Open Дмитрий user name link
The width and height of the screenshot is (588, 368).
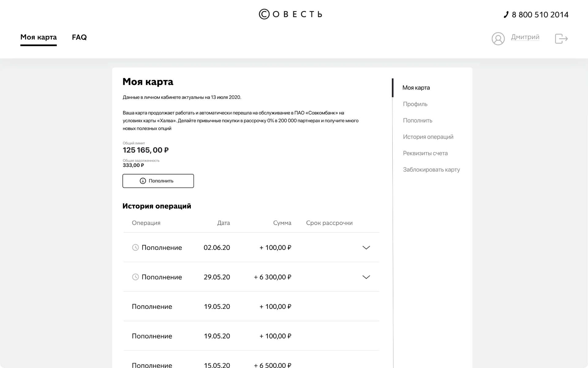point(525,37)
